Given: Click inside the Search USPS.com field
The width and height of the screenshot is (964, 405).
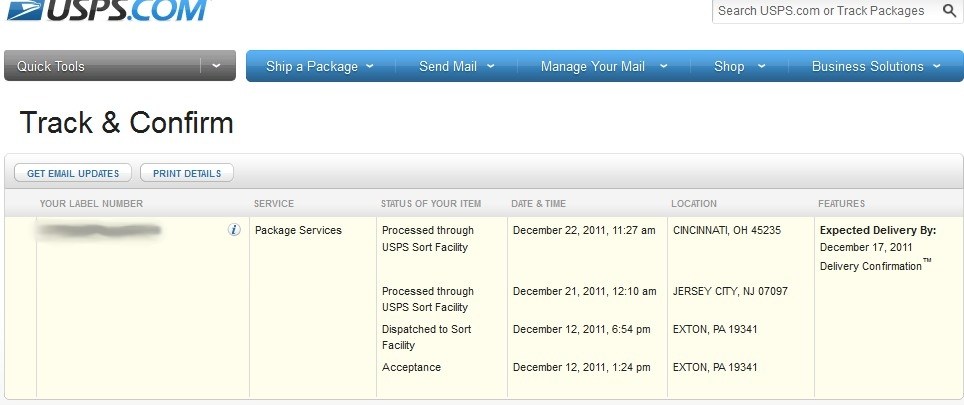Looking at the screenshot, I should click(x=823, y=11).
